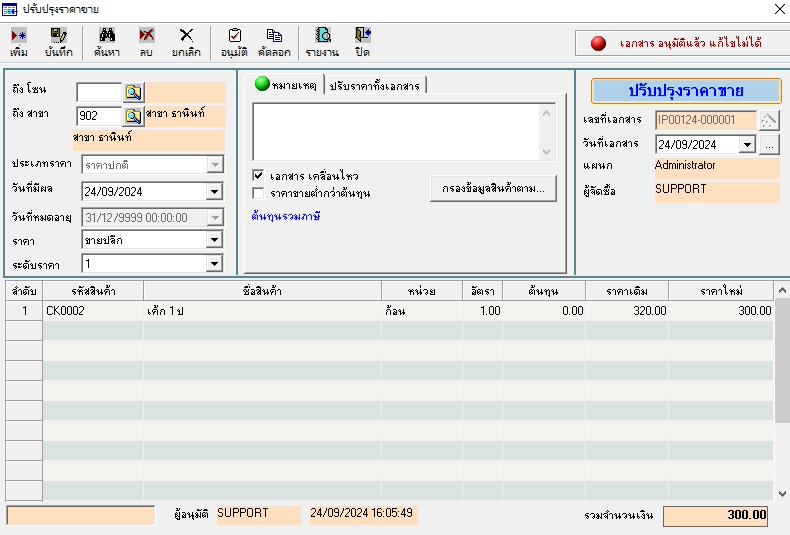Click the ต้นทุนรวมภาษี blue link
Viewport: 790px width, 535px height.
285,215
